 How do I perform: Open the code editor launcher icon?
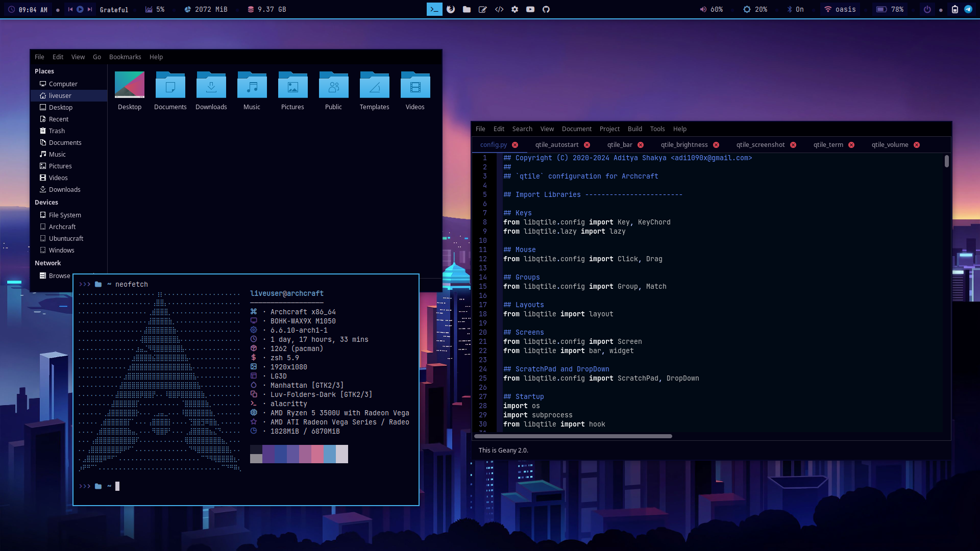pyautogui.click(x=499, y=9)
